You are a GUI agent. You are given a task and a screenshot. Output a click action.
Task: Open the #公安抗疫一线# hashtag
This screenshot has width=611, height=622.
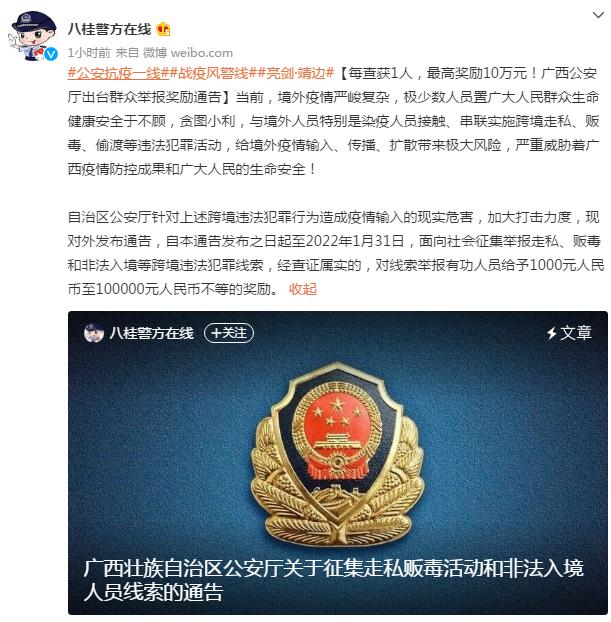click(118, 73)
